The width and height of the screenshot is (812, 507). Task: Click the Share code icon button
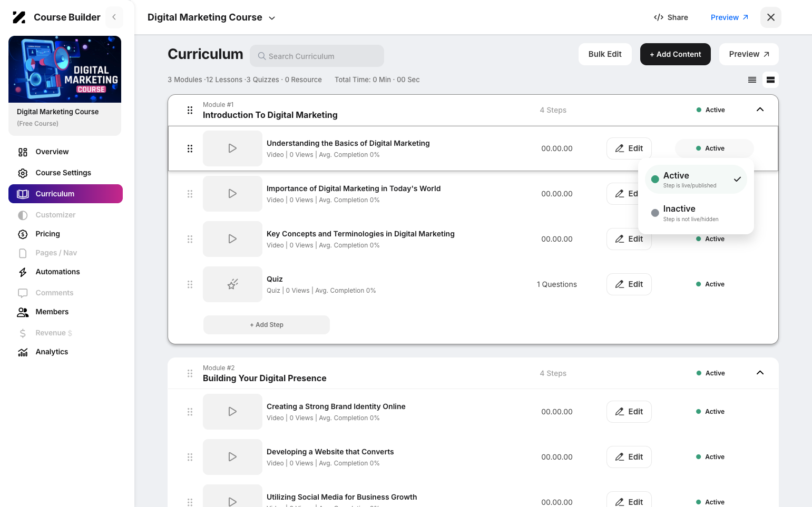point(671,17)
